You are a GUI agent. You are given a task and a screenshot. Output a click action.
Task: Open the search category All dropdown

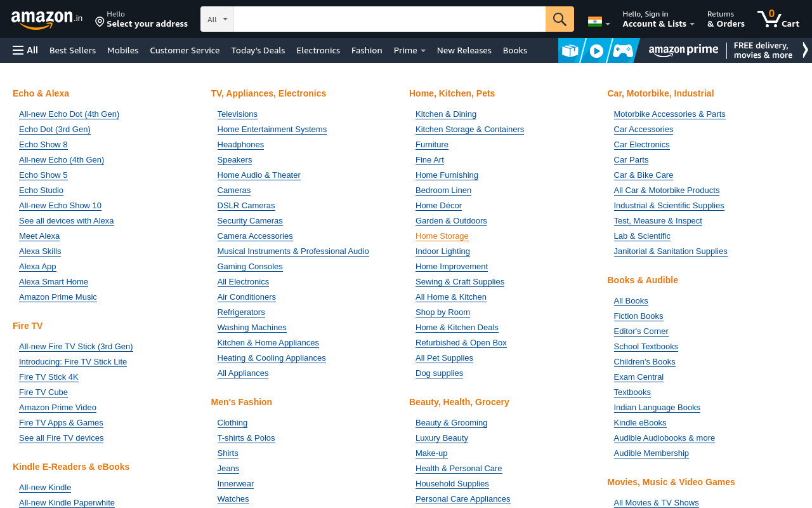[217, 19]
